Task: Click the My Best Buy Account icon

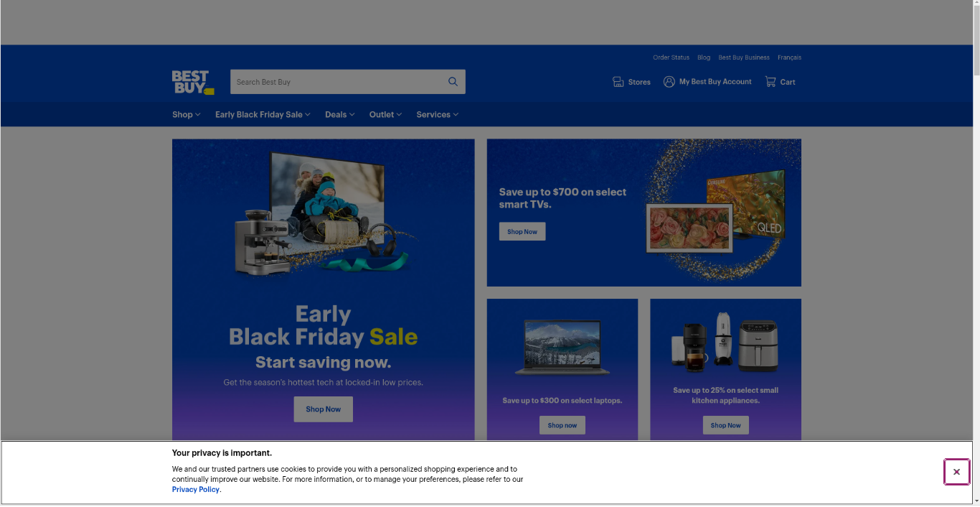Action: (669, 82)
